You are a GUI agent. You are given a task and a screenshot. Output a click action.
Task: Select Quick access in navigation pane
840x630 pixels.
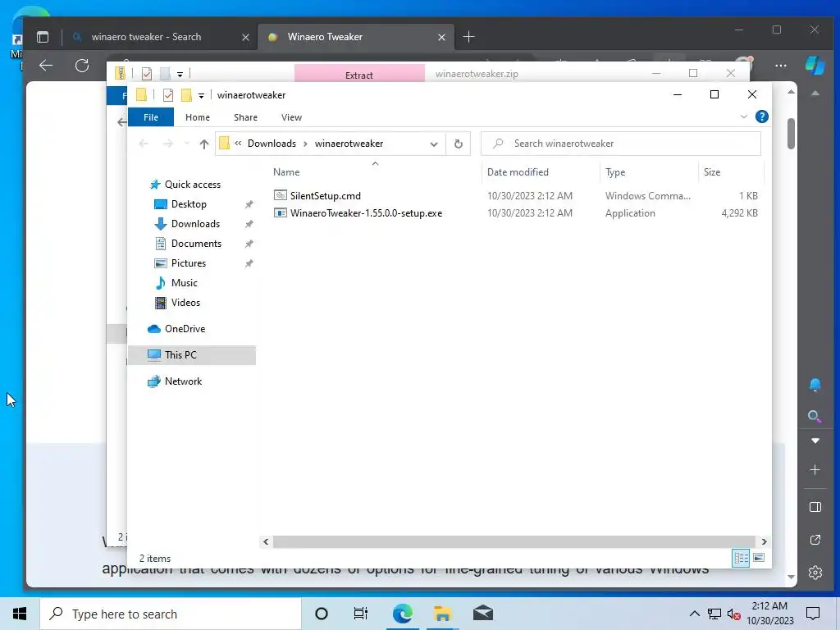point(192,185)
